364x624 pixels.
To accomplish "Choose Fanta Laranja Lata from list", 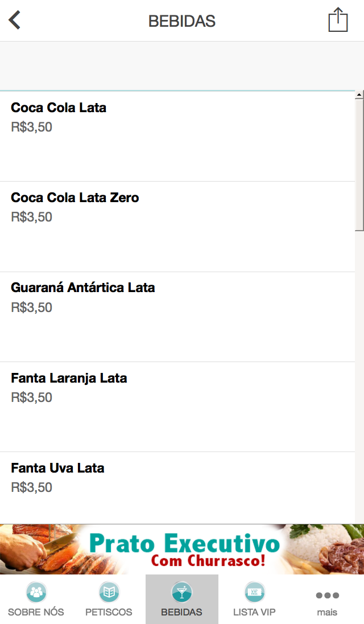I will coord(69,378).
